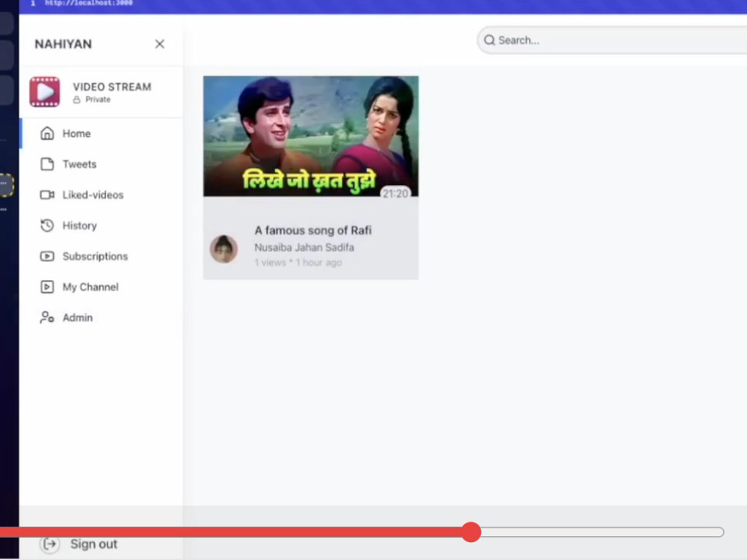Click the History clock icon
Image resolution: width=747 pixels, height=560 pixels.
pos(46,225)
